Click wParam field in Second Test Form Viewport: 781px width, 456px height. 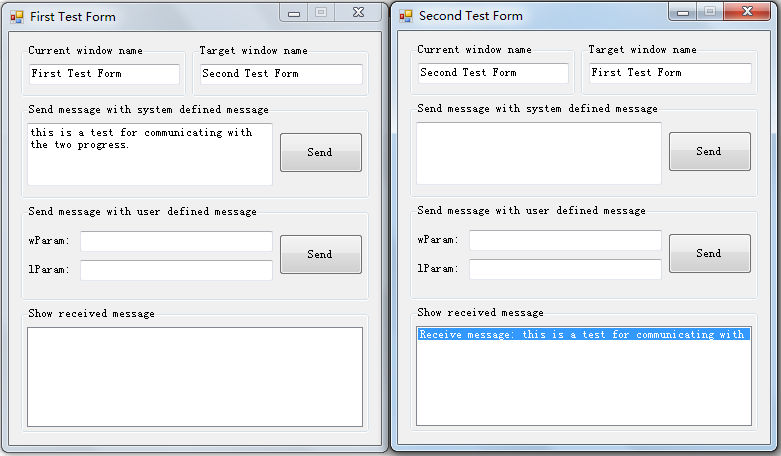[x=565, y=240]
